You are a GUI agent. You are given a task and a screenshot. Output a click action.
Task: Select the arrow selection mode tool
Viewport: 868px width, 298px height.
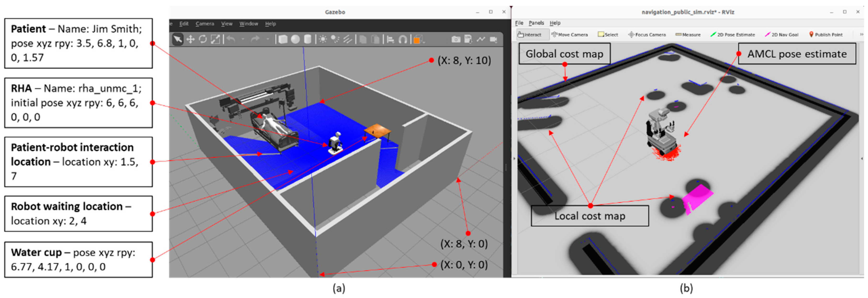click(178, 40)
